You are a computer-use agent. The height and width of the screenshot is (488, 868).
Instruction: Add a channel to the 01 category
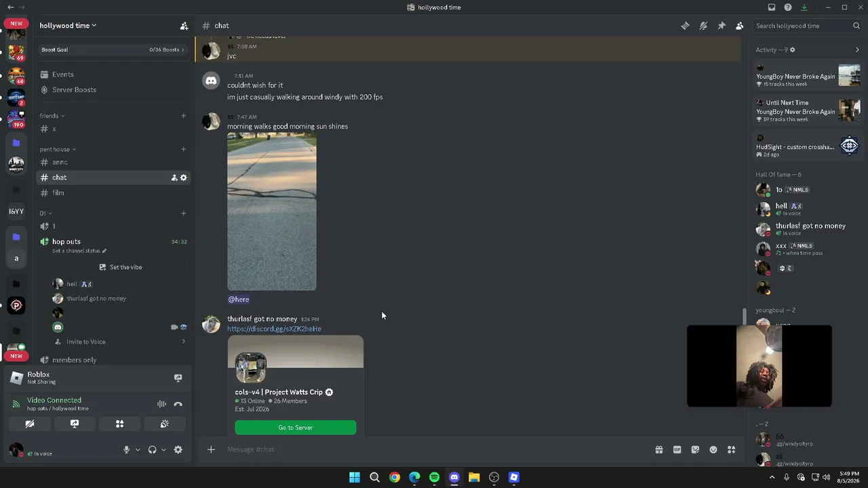click(183, 213)
